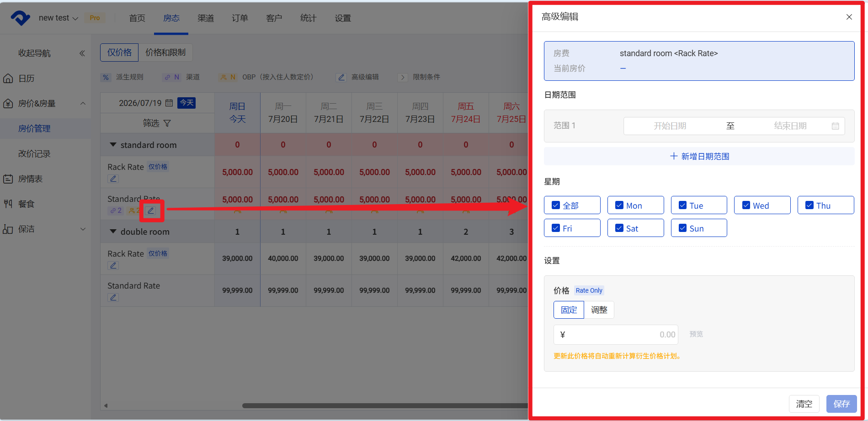868x421 pixels.
Task: Open the 统计 nav tab
Action: click(x=309, y=18)
